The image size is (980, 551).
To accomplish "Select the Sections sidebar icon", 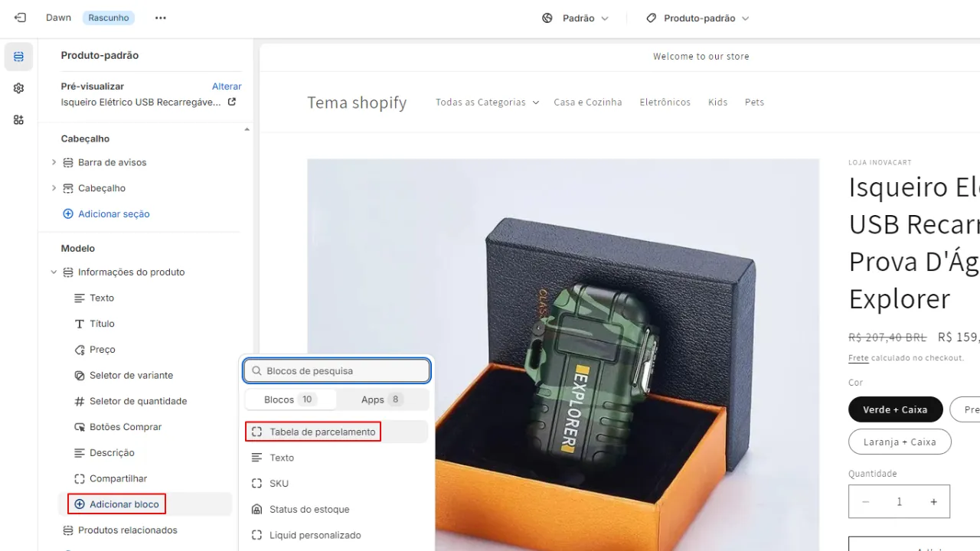I will pyautogui.click(x=18, y=57).
